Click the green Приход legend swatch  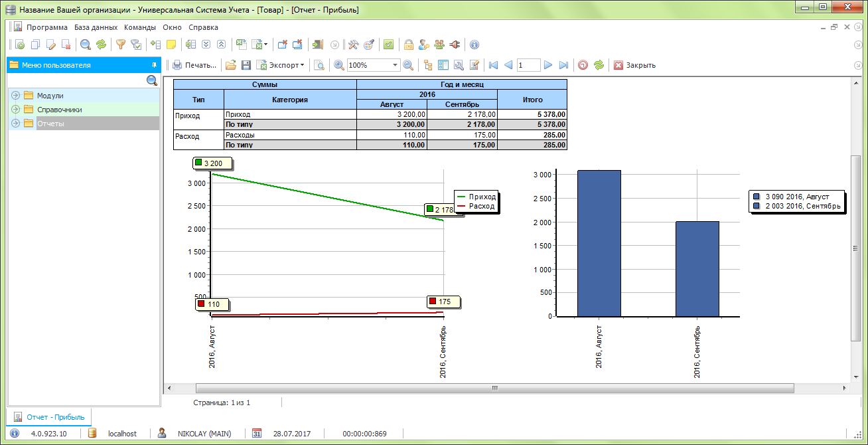pyautogui.click(x=461, y=197)
